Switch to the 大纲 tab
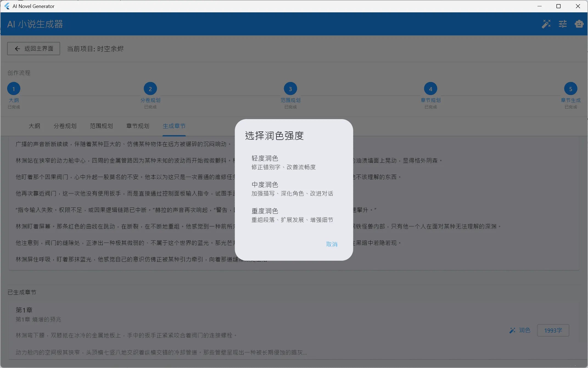The image size is (588, 368). point(34,126)
